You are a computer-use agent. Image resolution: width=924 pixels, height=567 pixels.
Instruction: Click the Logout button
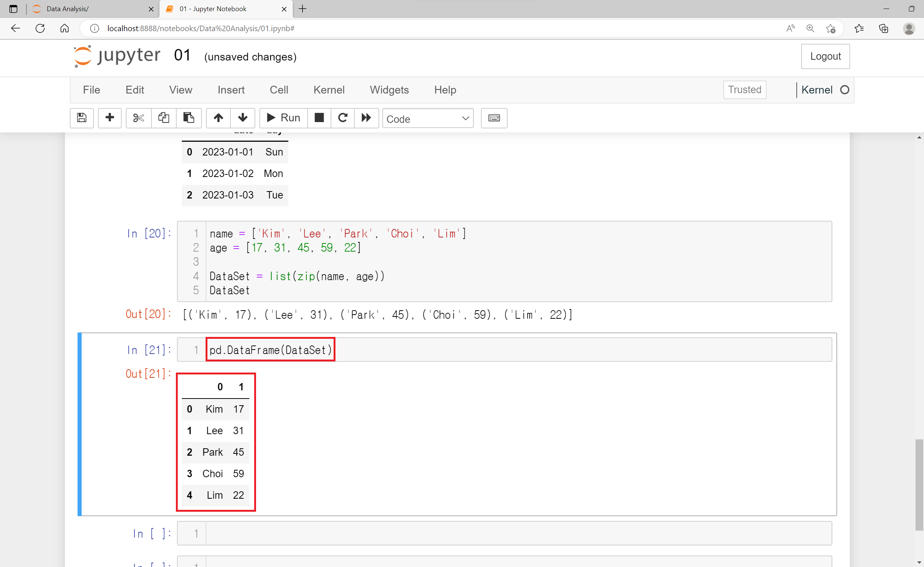pyautogui.click(x=825, y=56)
